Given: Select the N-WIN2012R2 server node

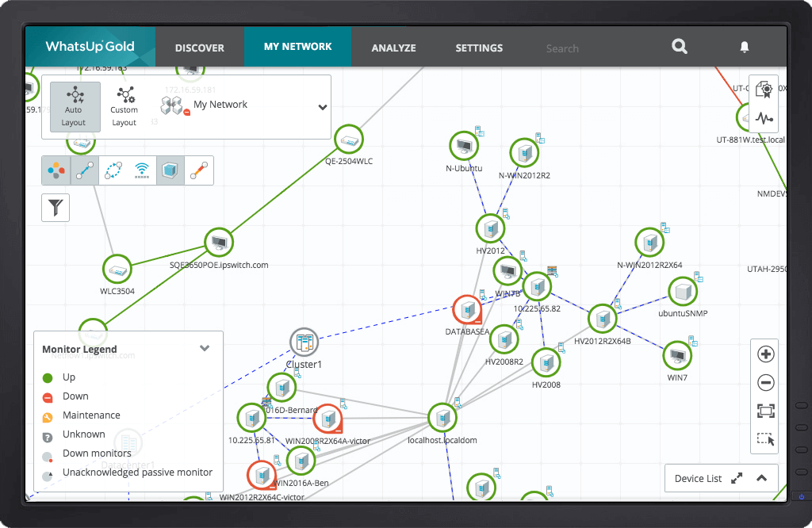Looking at the screenshot, I should point(525,153).
